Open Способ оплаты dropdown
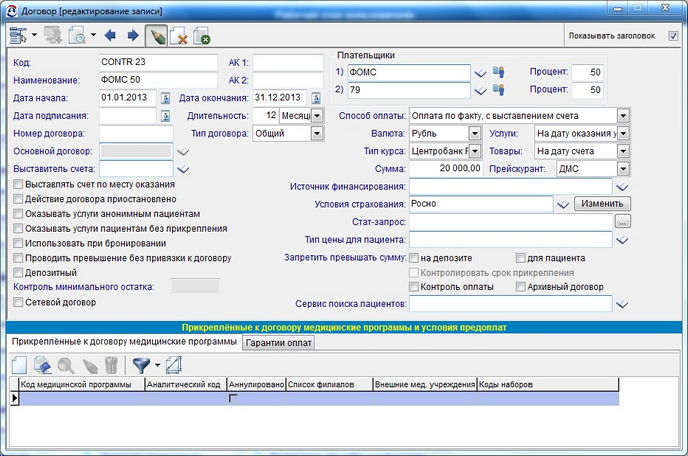Image resolution: width=688 pixels, height=456 pixels. (x=623, y=116)
